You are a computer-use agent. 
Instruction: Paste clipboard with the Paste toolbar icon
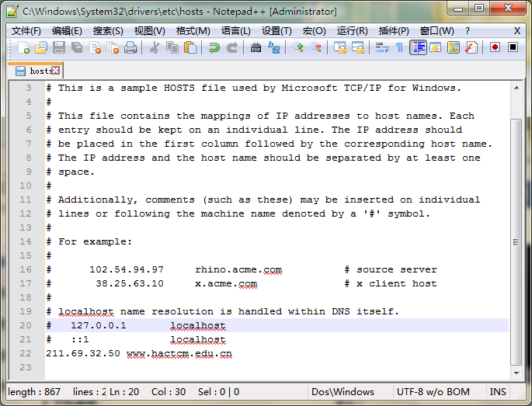(190, 48)
